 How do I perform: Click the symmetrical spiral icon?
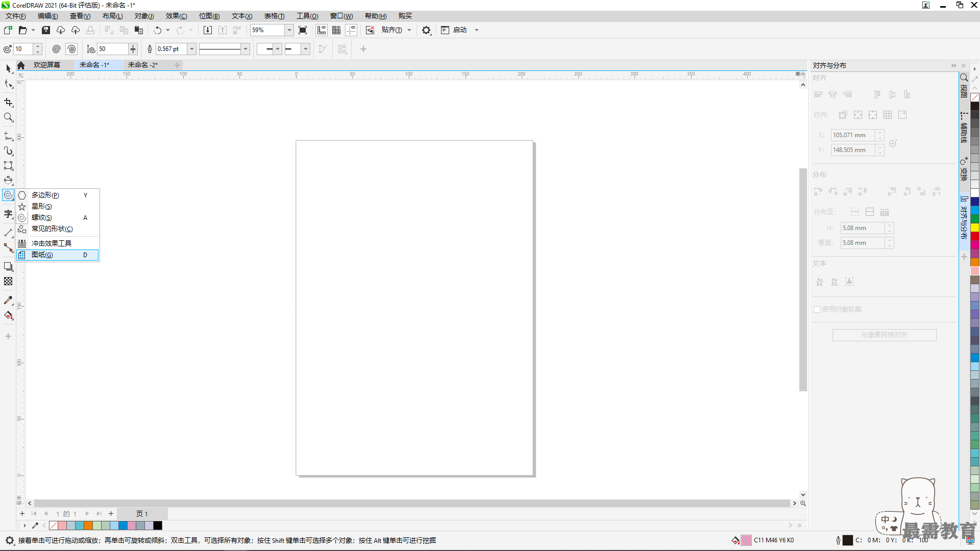(x=57, y=49)
